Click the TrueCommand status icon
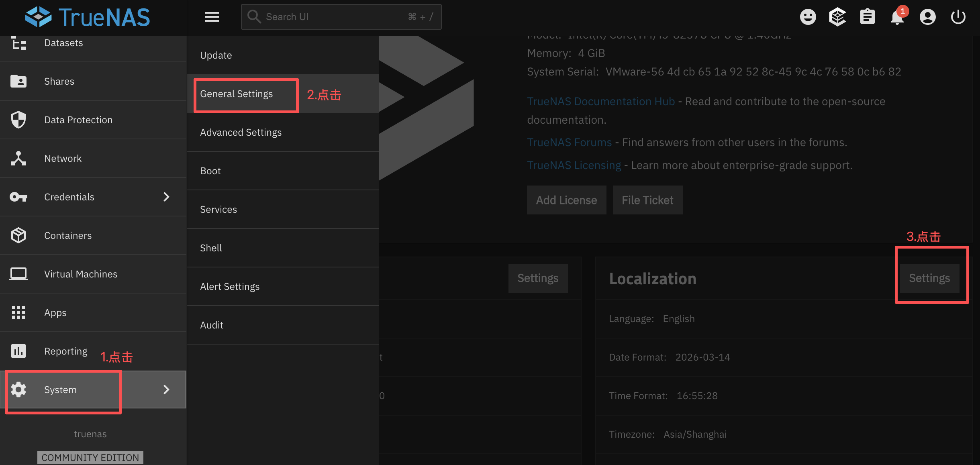 pyautogui.click(x=837, y=17)
